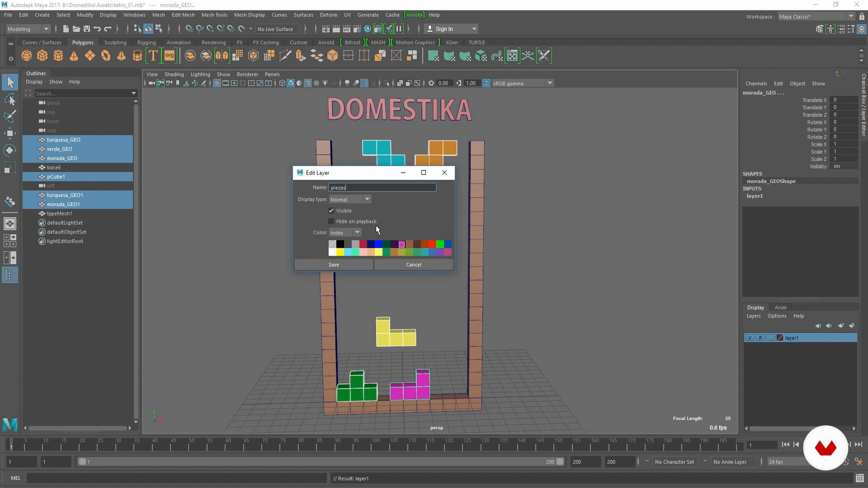Open the viewport Shading menu
The width and height of the screenshot is (868, 488).
[174, 74]
